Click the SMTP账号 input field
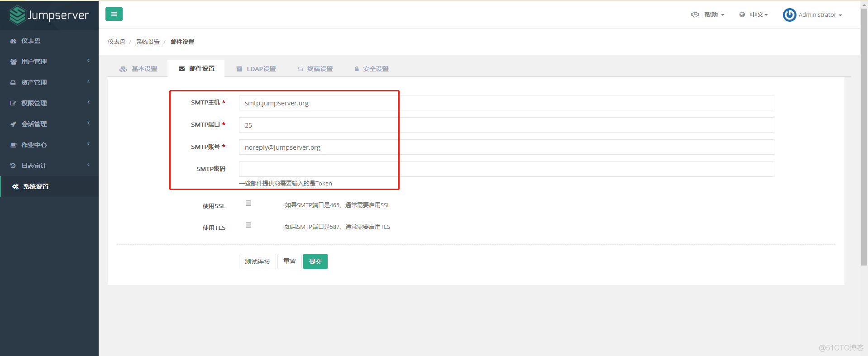 click(x=506, y=147)
